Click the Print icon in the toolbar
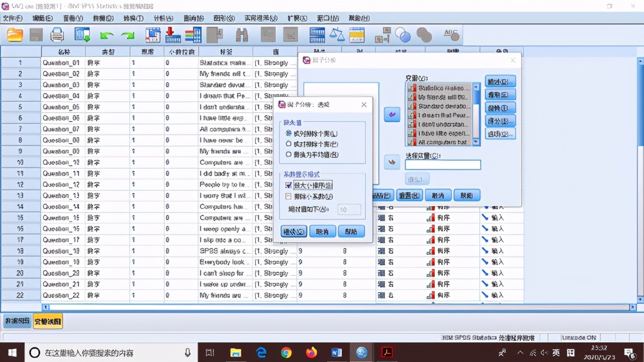 [57, 35]
